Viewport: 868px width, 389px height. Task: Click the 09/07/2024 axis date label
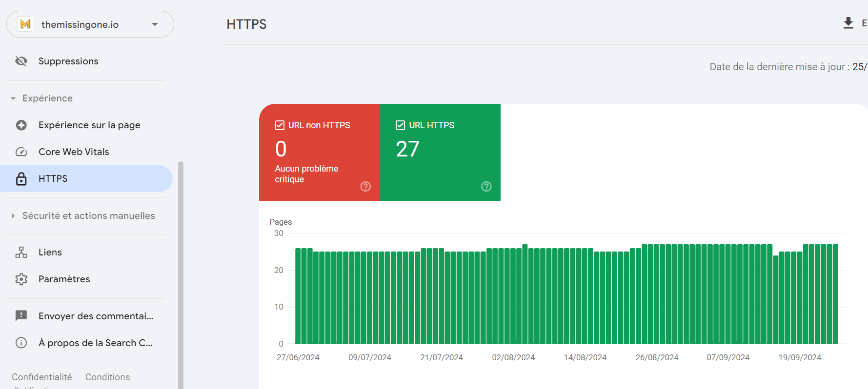pos(370,357)
